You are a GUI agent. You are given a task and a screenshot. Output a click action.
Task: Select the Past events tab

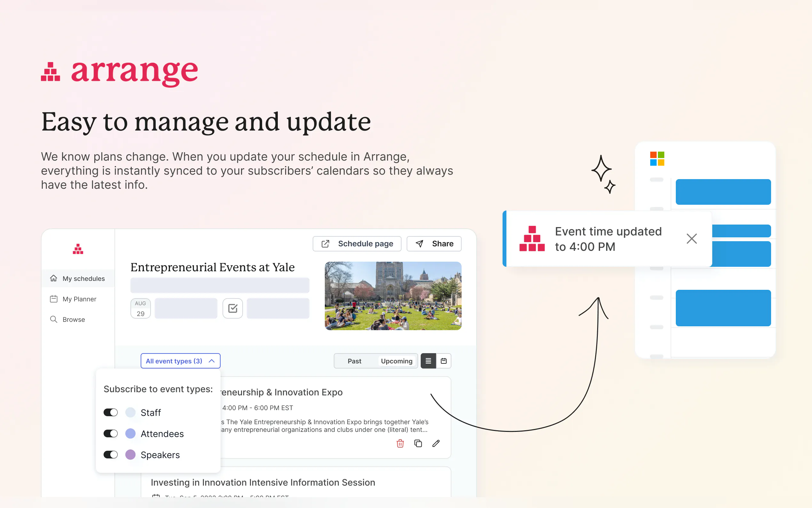click(354, 361)
